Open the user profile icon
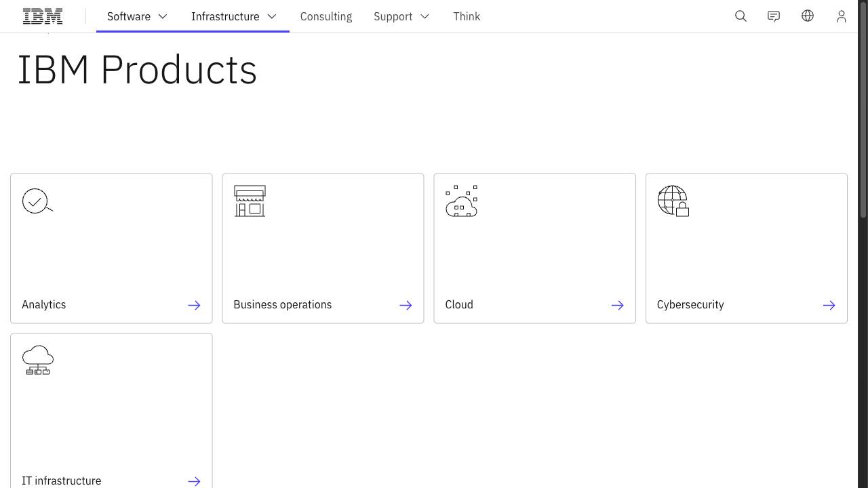This screenshot has width=868, height=488. click(x=842, y=16)
